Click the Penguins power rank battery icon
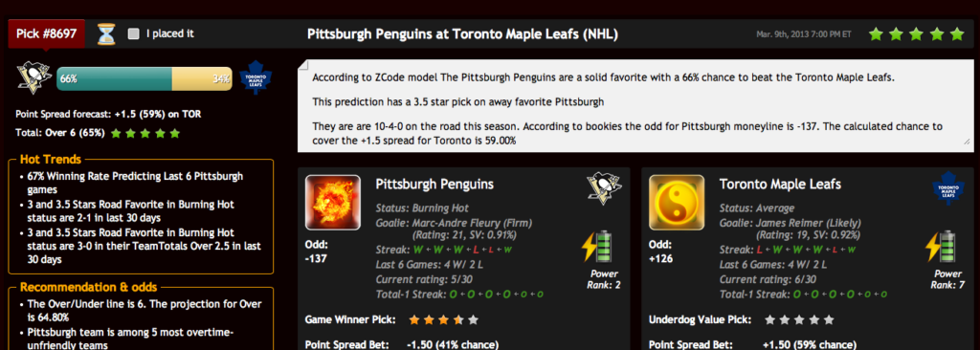This screenshot has height=350, width=980. coord(597,247)
